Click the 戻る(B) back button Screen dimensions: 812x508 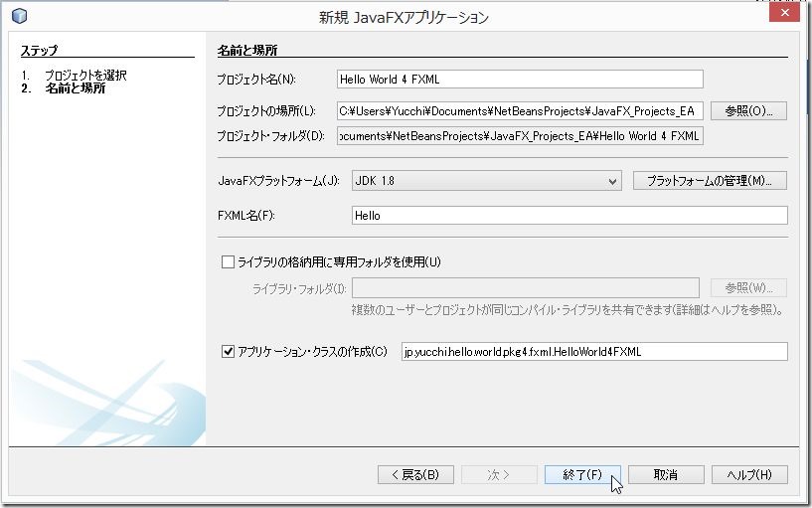(415, 474)
